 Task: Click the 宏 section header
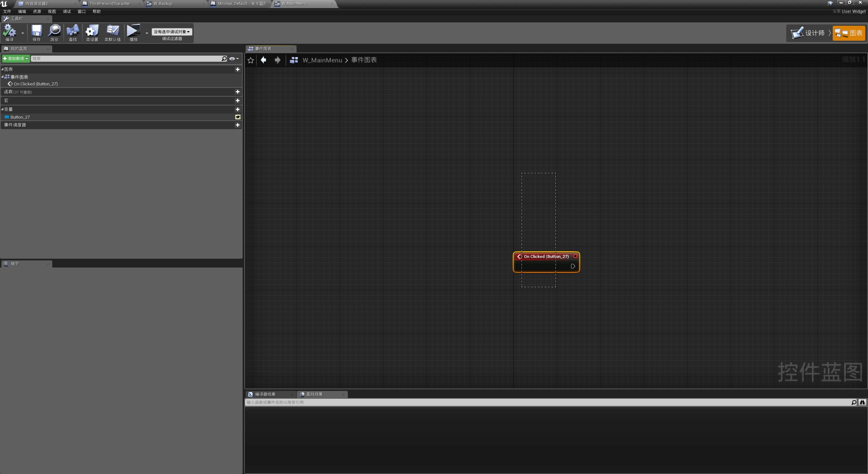tap(121, 100)
